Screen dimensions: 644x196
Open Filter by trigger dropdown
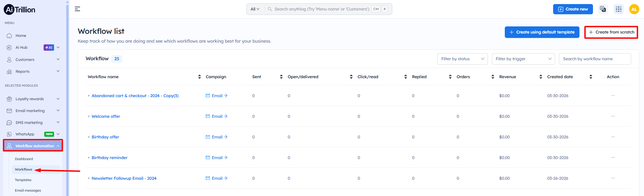pyautogui.click(x=523, y=59)
